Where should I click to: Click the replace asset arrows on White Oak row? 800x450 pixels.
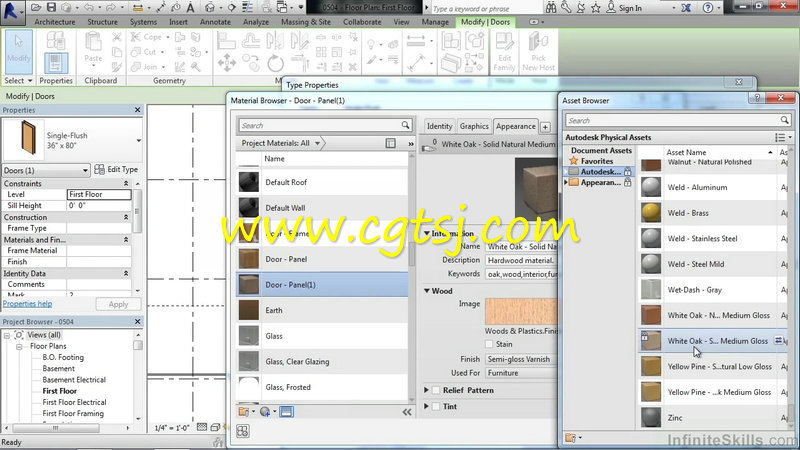click(x=779, y=340)
